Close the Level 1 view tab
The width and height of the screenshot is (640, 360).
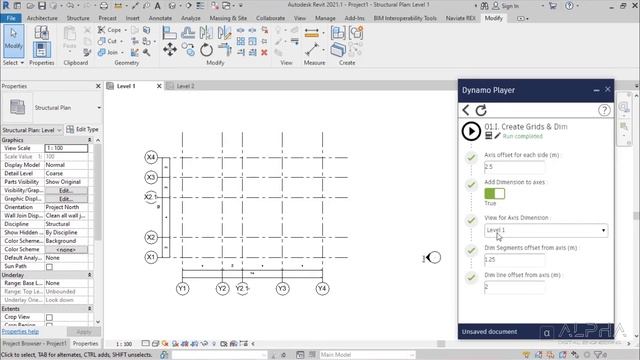(159, 86)
